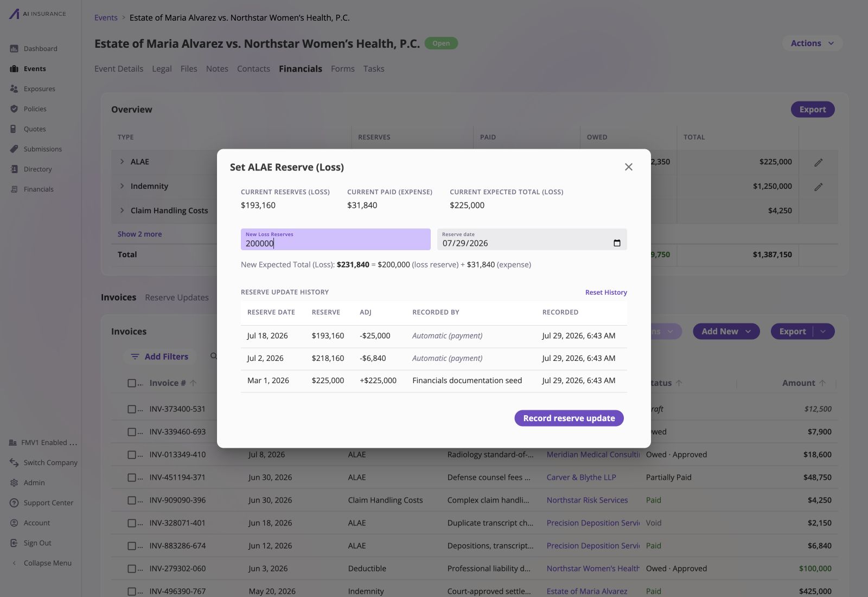
Task: Sort by Status arrow icon
Action: point(679,383)
